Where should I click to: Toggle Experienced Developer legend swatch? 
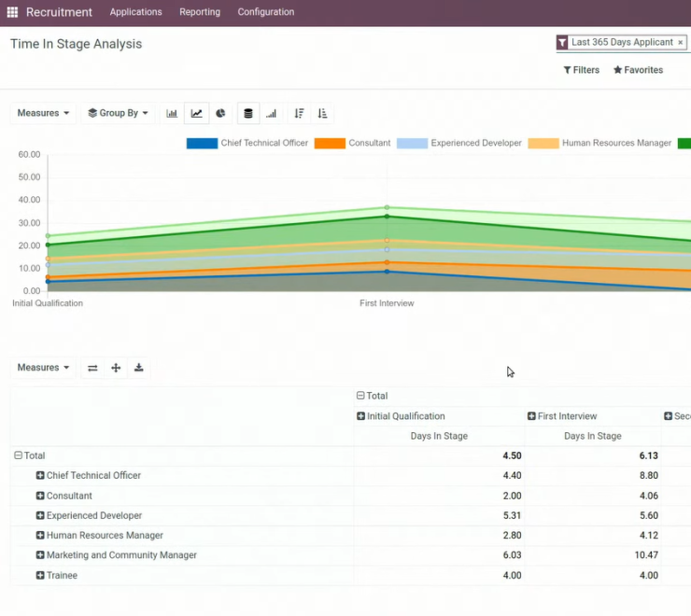coord(412,143)
